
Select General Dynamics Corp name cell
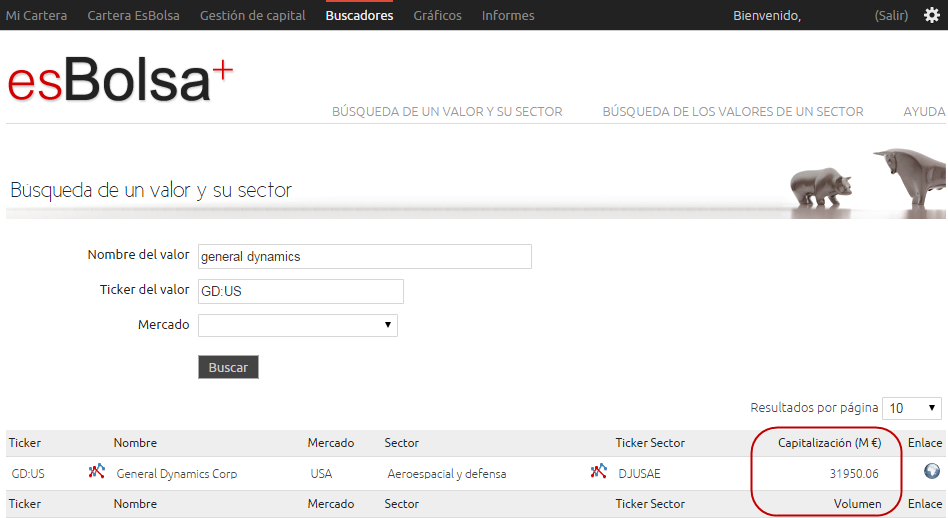click(x=177, y=473)
